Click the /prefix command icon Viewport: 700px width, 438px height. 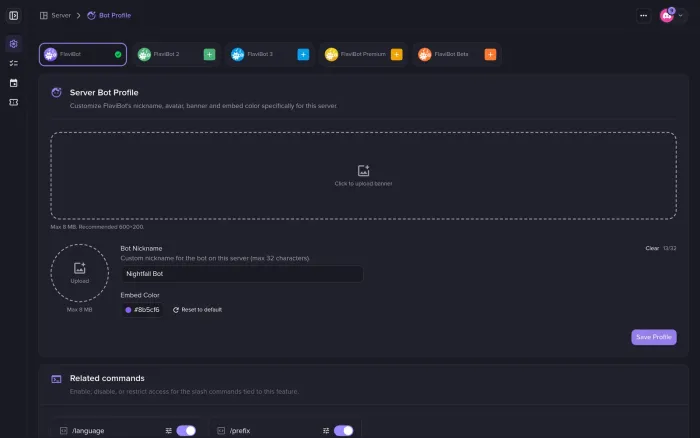pyautogui.click(x=221, y=431)
